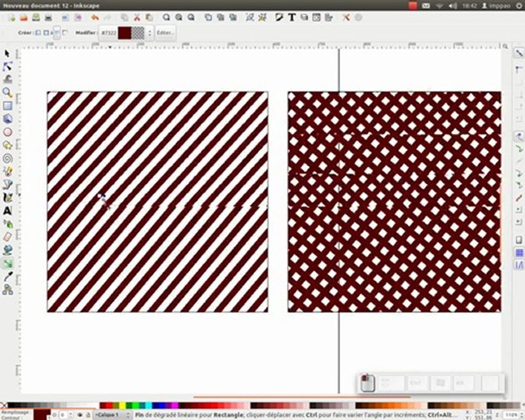The width and height of the screenshot is (525, 420).
Task: Select the Connector tool
Action: [8, 289]
